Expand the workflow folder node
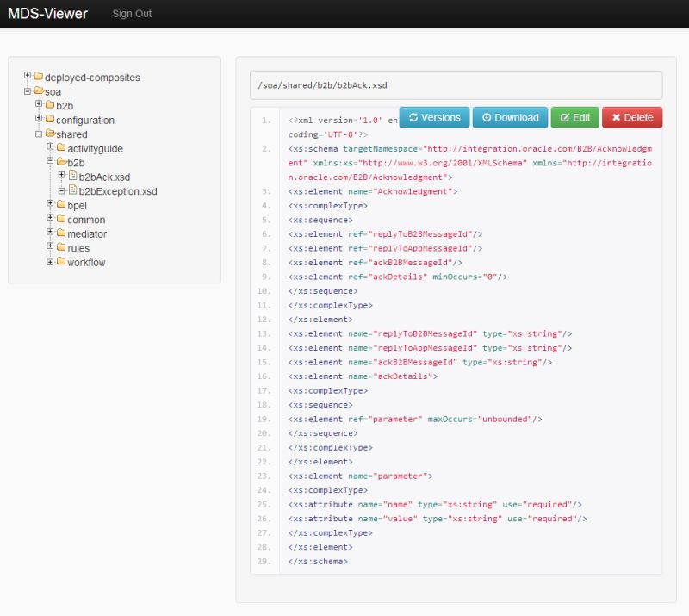This screenshot has height=616, width=689. [x=49, y=260]
